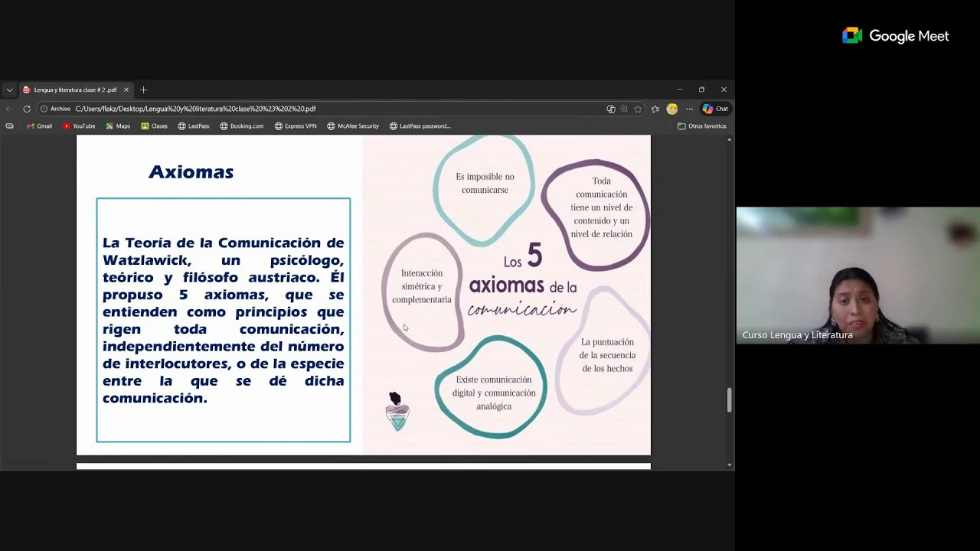980x551 pixels.
Task: Expand the Otros favoritos folder
Action: click(702, 126)
